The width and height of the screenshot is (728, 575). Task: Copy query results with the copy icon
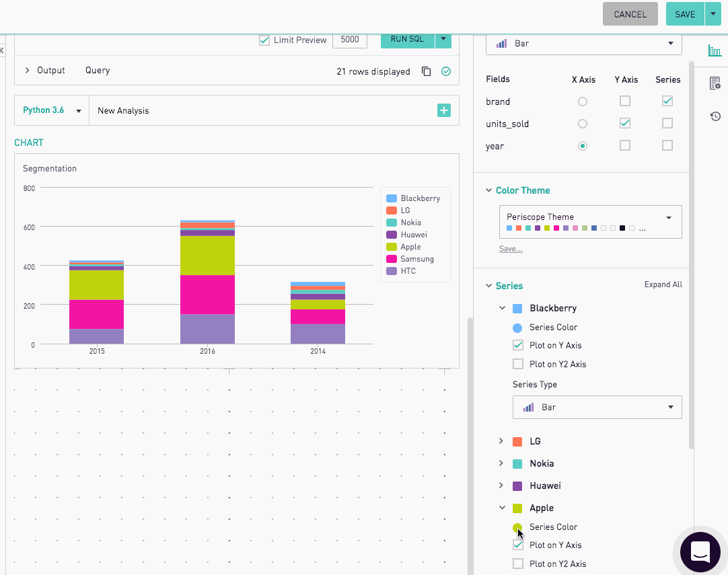(426, 71)
